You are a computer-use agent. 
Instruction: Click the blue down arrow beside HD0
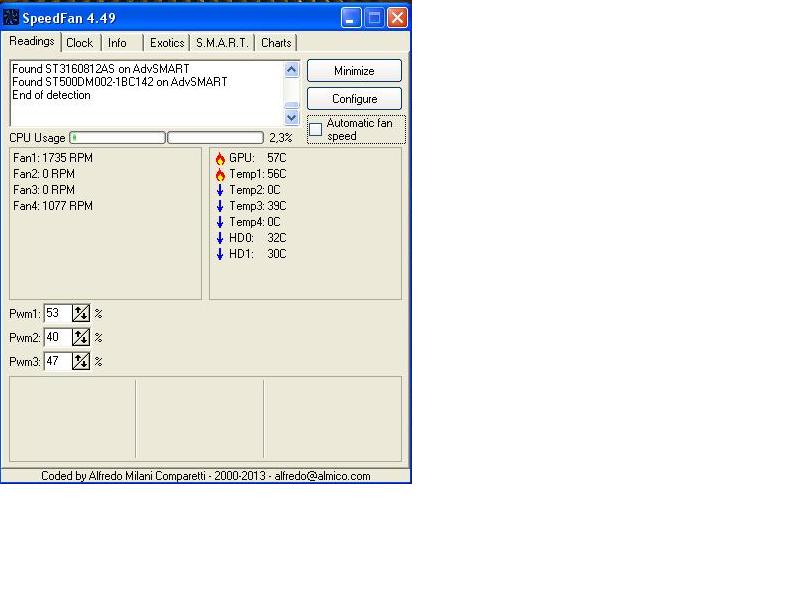coord(220,238)
